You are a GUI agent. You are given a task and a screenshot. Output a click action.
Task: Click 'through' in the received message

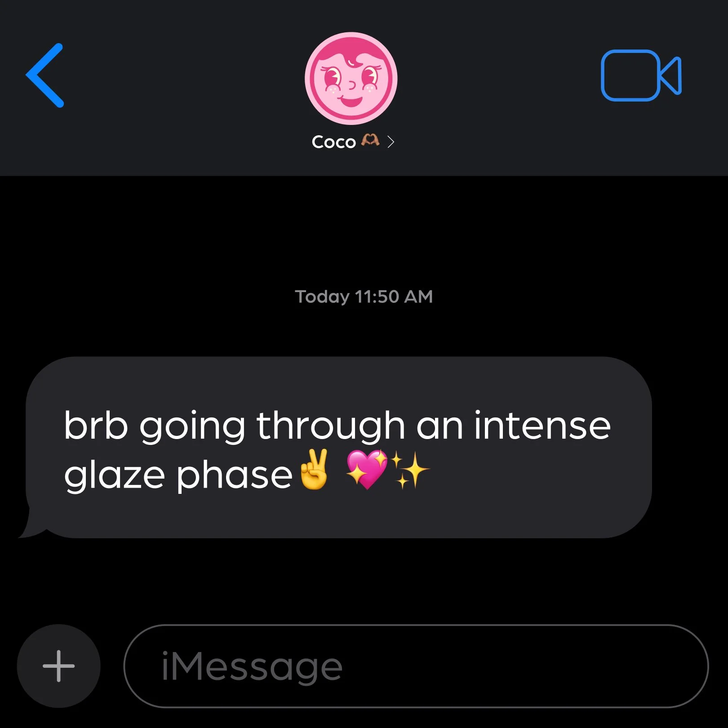click(331, 426)
